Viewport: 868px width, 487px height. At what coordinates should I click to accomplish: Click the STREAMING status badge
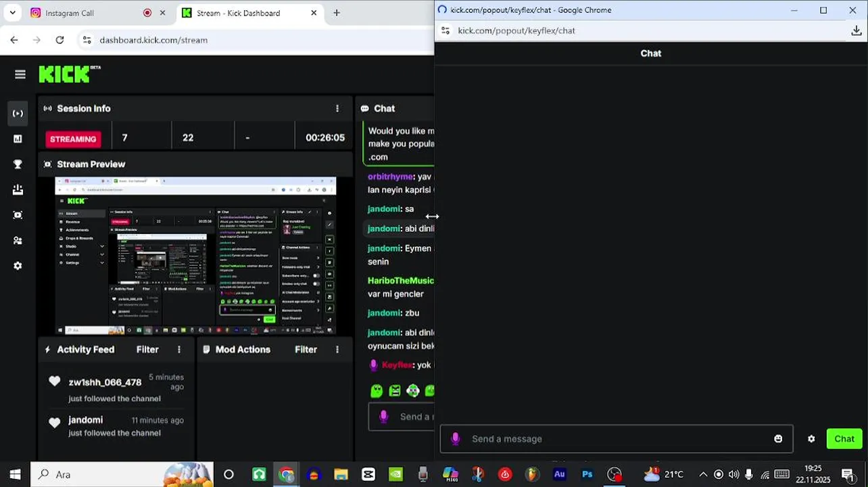coord(73,139)
